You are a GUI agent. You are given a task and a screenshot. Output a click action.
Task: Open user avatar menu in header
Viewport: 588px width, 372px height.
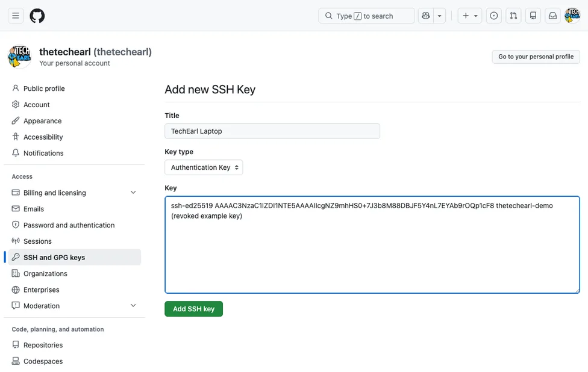pos(572,16)
